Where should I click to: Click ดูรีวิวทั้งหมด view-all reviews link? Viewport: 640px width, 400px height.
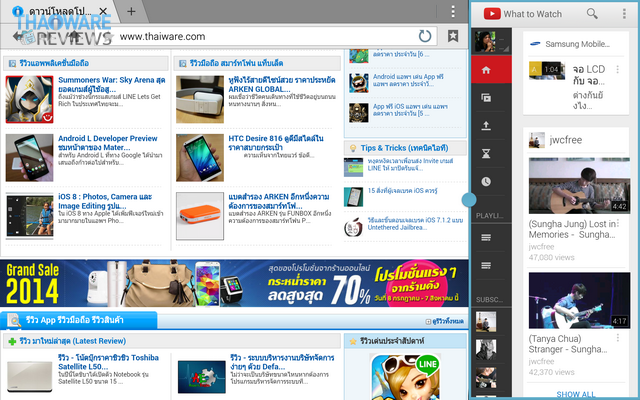pyautogui.click(x=444, y=322)
